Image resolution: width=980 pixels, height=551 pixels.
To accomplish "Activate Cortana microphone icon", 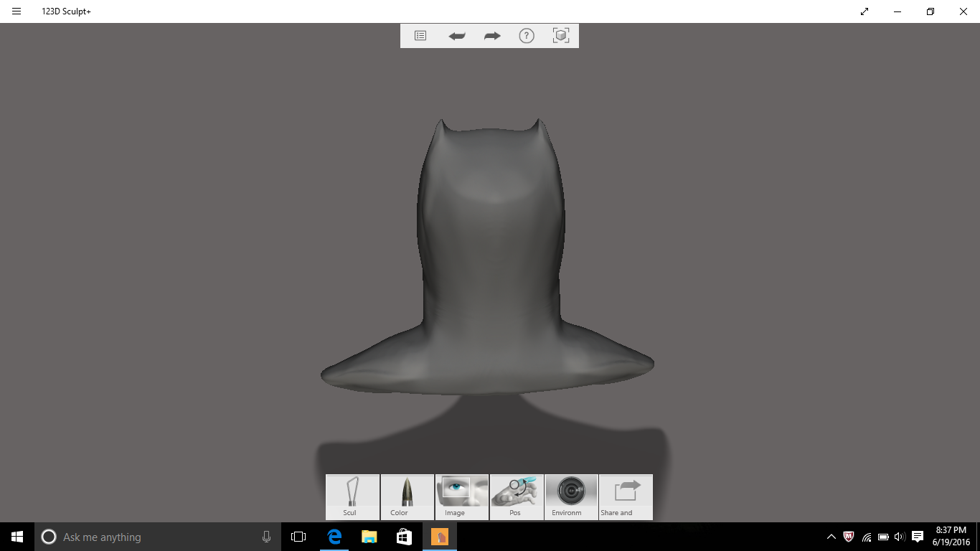I will tap(266, 537).
